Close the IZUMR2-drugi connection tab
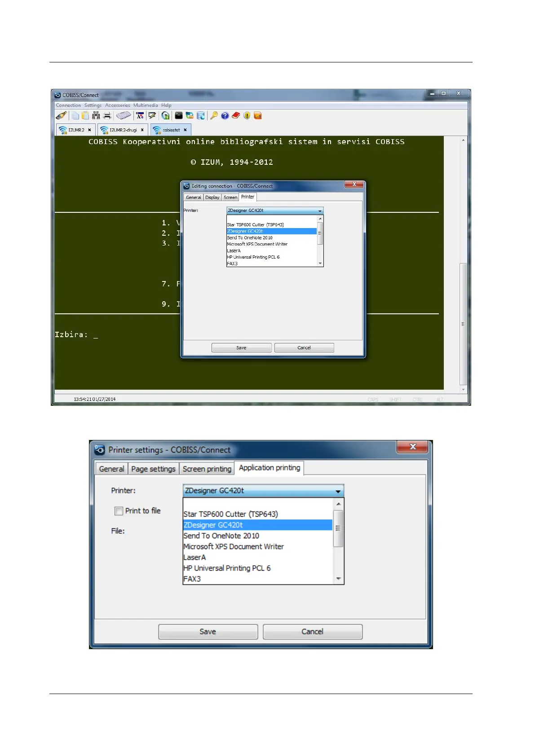The image size is (535, 756). pos(142,130)
